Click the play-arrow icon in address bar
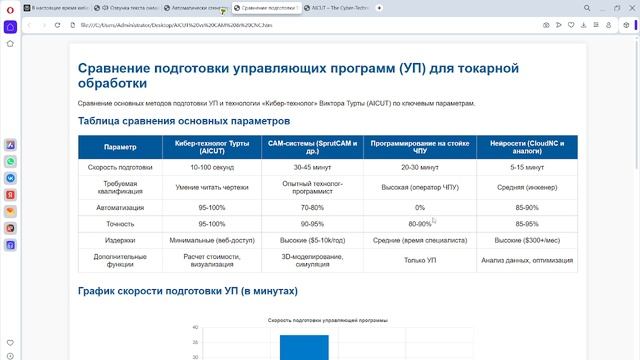The height and width of the screenshot is (360, 640). pyautogui.click(x=558, y=25)
